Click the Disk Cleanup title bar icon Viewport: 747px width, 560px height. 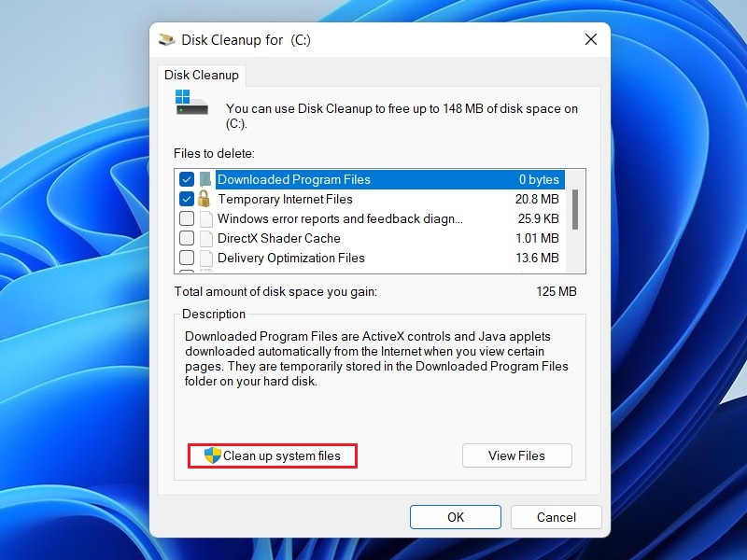[x=167, y=39]
